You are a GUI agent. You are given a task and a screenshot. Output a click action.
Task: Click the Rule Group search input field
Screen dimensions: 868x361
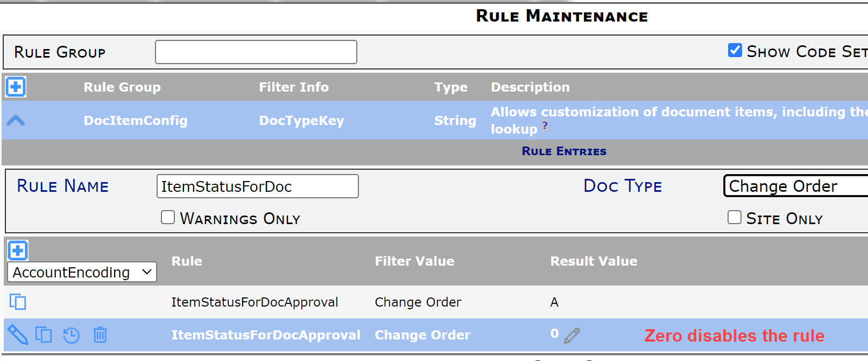tap(256, 52)
